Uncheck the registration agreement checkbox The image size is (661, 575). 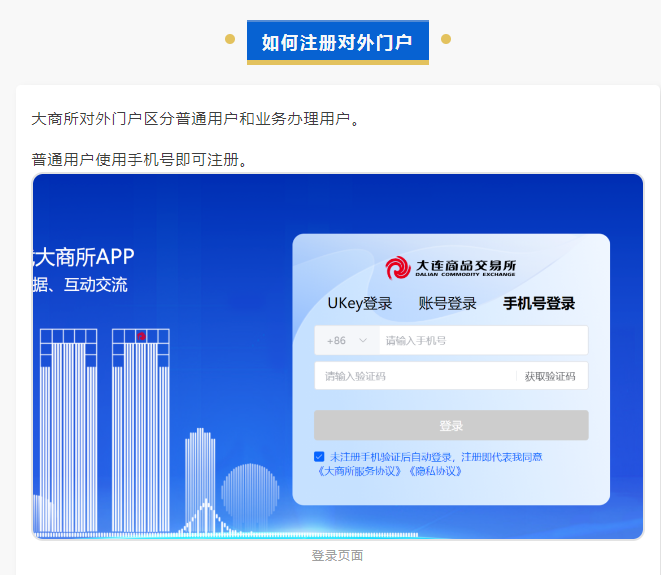click(319, 457)
